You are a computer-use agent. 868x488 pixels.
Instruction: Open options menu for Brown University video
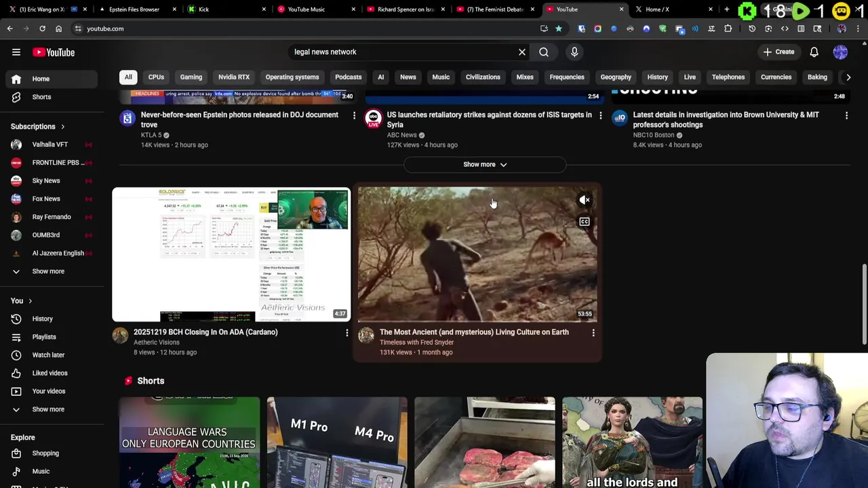pos(846,116)
